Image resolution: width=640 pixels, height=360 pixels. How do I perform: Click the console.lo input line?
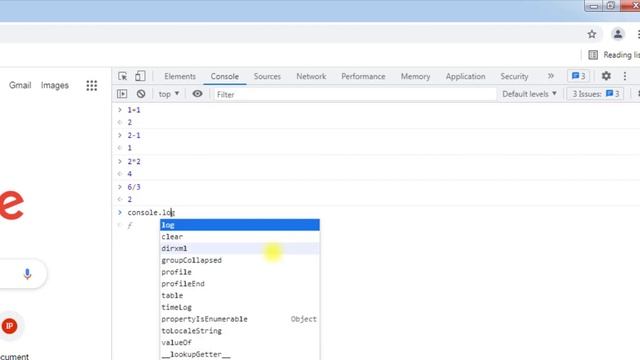pyautogui.click(x=151, y=212)
